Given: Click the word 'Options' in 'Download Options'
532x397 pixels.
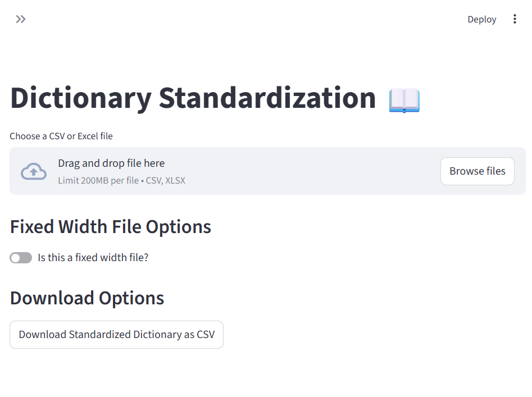Looking at the screenshot, I should coord(131,298).
